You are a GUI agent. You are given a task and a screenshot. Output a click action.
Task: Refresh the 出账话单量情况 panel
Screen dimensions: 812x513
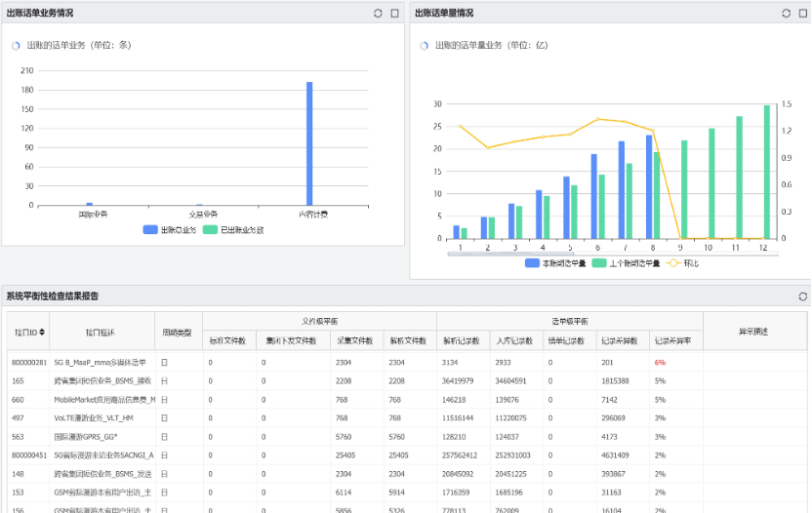786,14
